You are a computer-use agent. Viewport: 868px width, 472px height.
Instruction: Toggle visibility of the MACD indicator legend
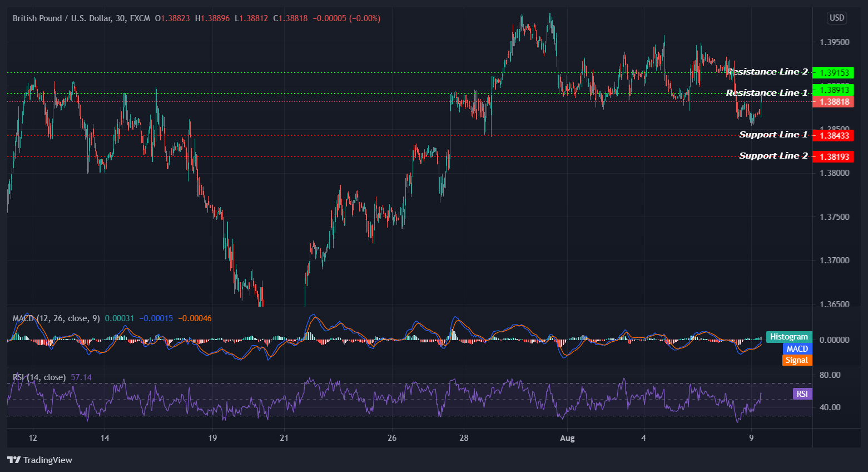tap(55, 318)
